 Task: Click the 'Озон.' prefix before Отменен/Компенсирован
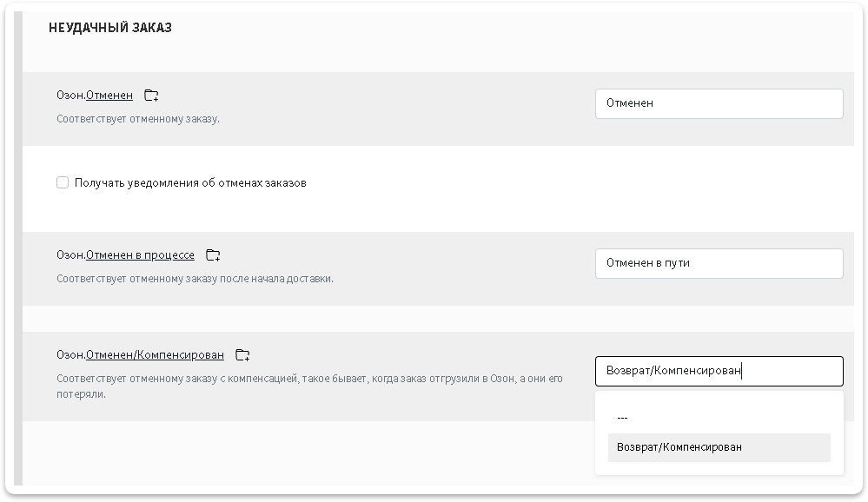coord(71,354)
